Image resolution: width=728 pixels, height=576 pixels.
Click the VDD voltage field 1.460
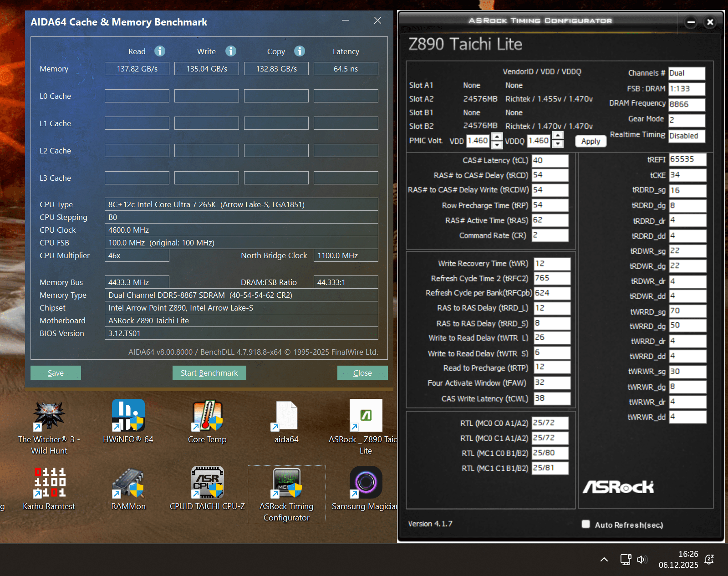tap(478, 141)
